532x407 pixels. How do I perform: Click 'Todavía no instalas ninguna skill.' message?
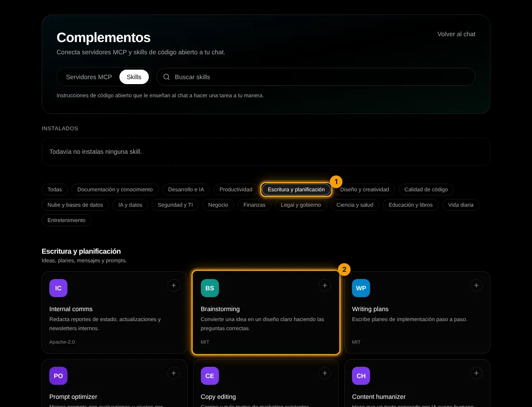pos(95,151)
